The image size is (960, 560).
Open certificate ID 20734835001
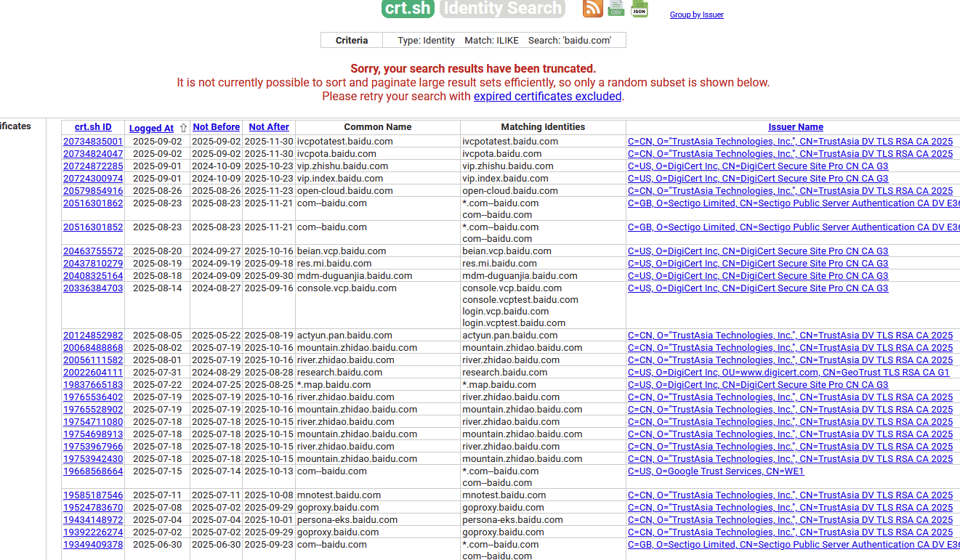pyautogui.click(x=93, y=142)
